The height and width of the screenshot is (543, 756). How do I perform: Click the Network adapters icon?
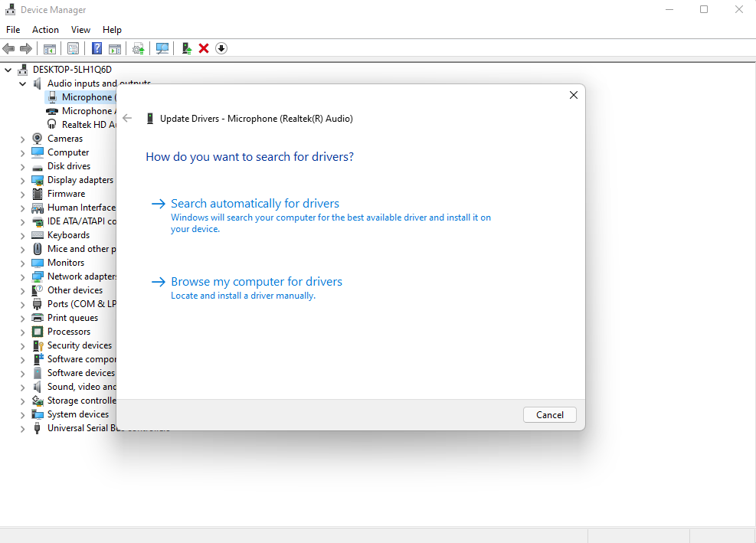coord(37,276)
